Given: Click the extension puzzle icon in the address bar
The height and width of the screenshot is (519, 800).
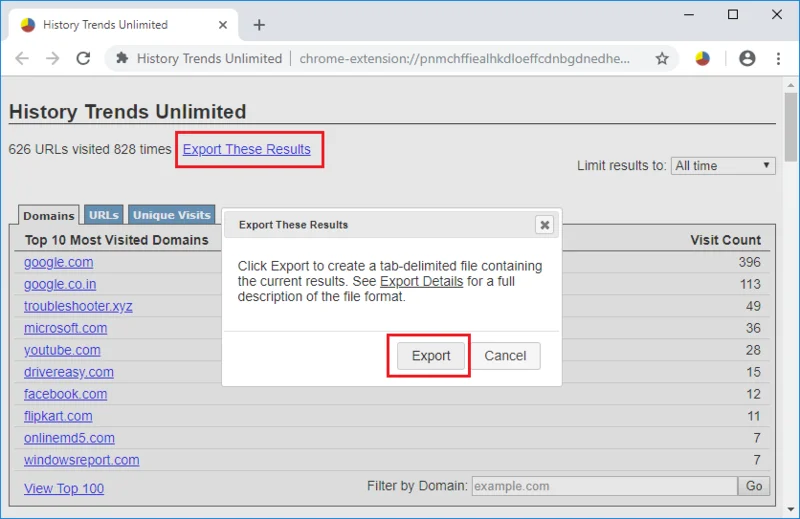Looking at the screenshot, I should (121, 58).
